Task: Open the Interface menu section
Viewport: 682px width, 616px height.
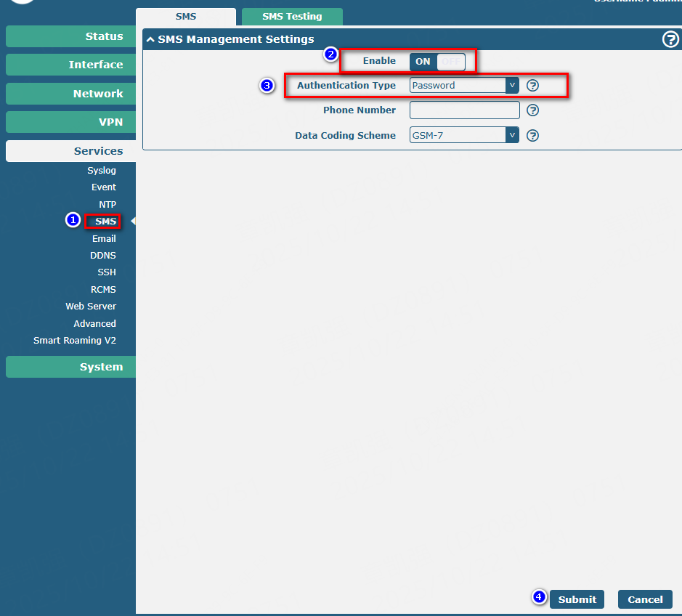Action: click(71, 65)
